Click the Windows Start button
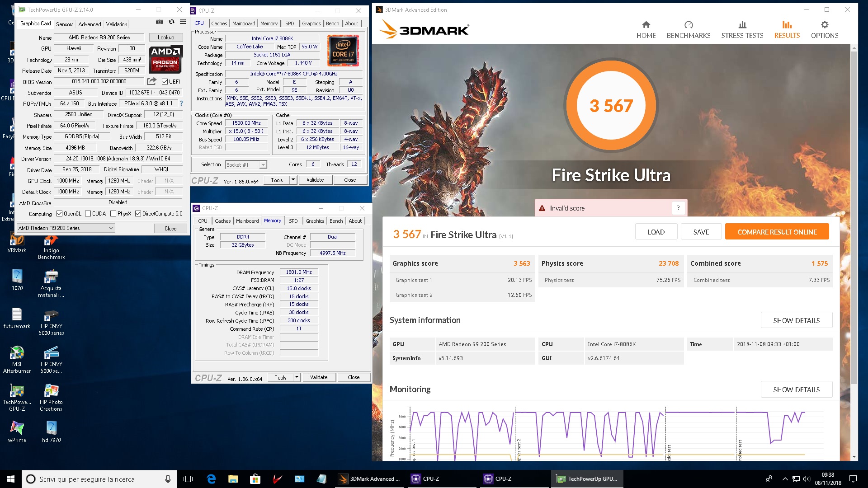 coord(11,479)
